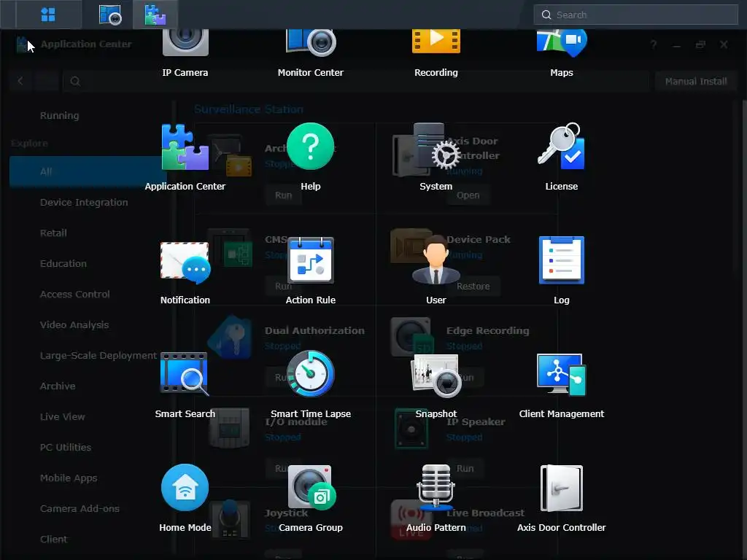This screenshot has height=560, width=747.
Task: Switch to Monitor Center taskbar icon
Action: coord(110,15)
